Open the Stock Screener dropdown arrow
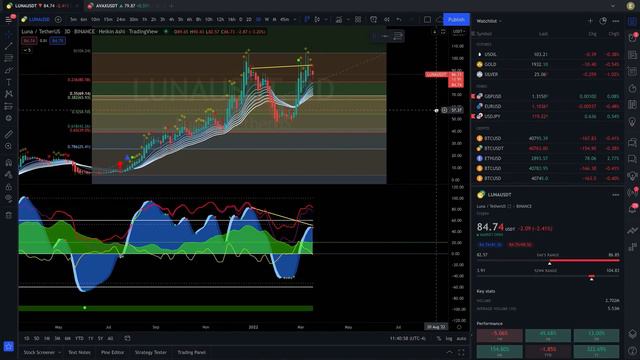Screen dimensions: 640x360 click(60, 352)
